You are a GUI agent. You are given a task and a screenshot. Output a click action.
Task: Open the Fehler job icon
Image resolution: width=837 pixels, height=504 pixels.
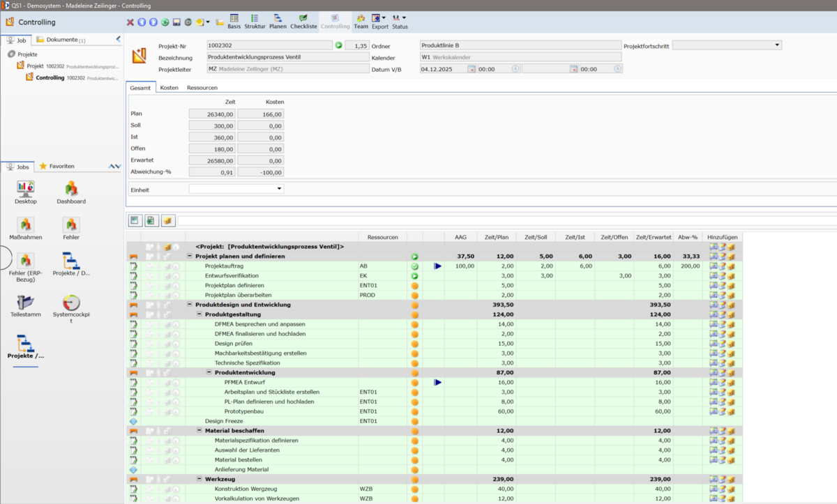click(71, 229)
